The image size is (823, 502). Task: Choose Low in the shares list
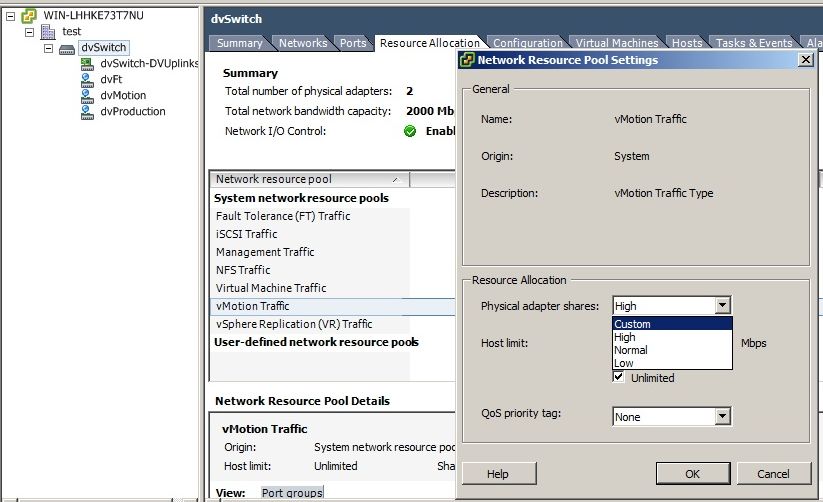[x=672, y=363]
